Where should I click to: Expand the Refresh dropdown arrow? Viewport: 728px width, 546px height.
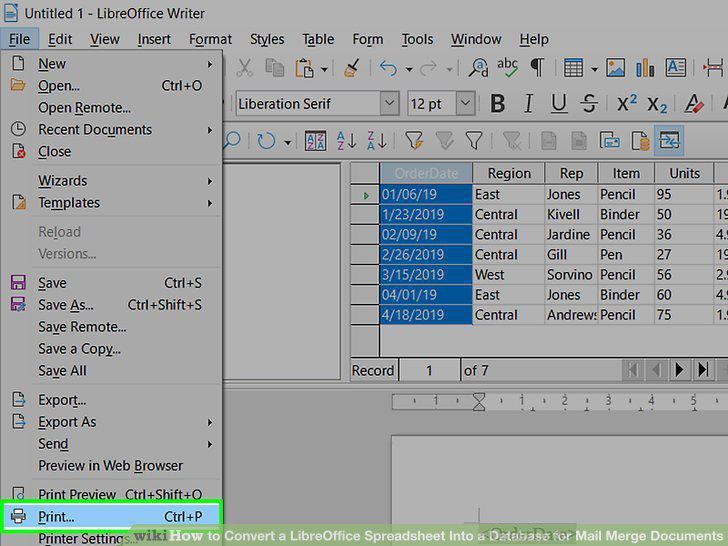click(x=288, y=142)
